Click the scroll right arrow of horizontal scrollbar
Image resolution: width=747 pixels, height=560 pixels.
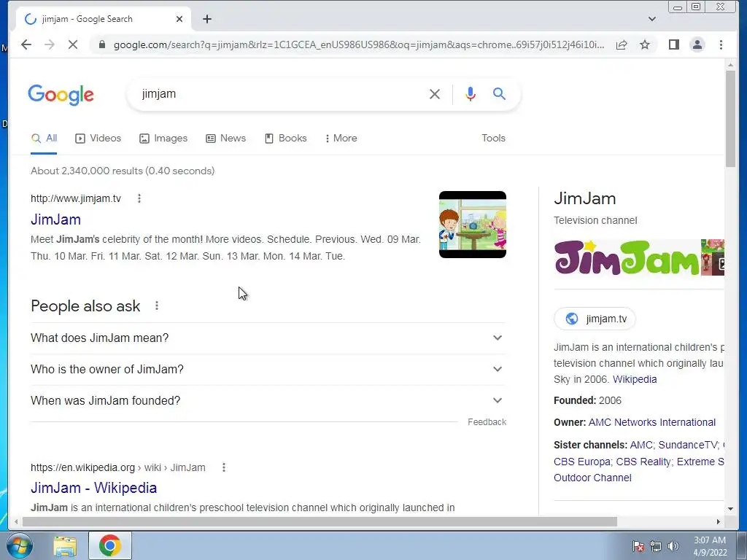[719, 522]
